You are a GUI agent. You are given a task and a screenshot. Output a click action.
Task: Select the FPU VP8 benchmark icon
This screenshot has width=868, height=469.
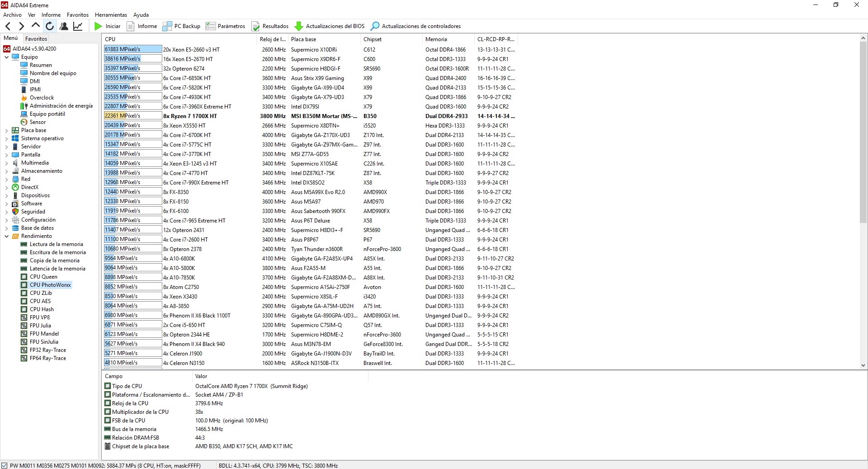click(24, 317)
